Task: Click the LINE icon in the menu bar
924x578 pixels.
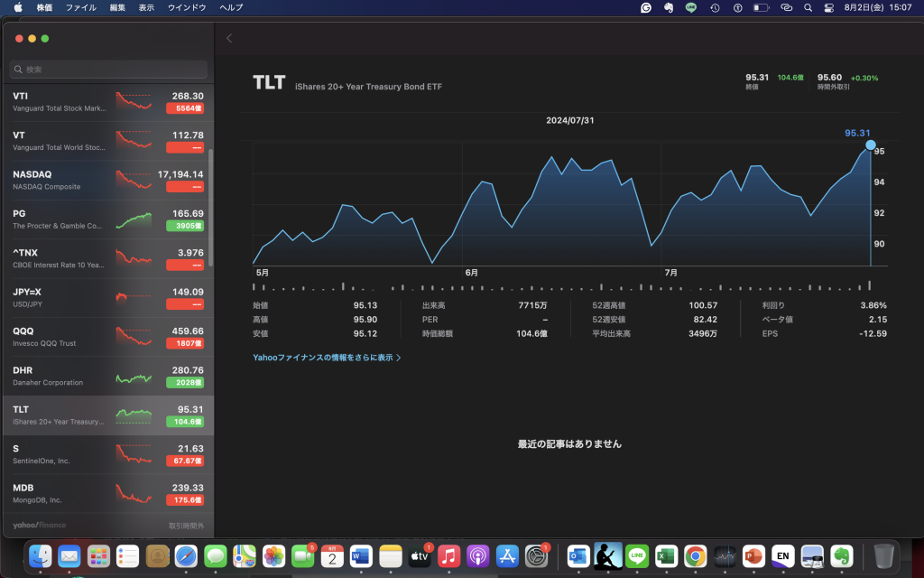Action: [691, 7]
